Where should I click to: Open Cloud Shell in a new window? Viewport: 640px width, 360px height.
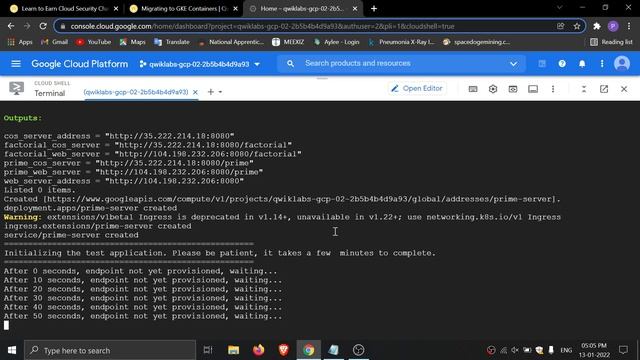(604, 89)
